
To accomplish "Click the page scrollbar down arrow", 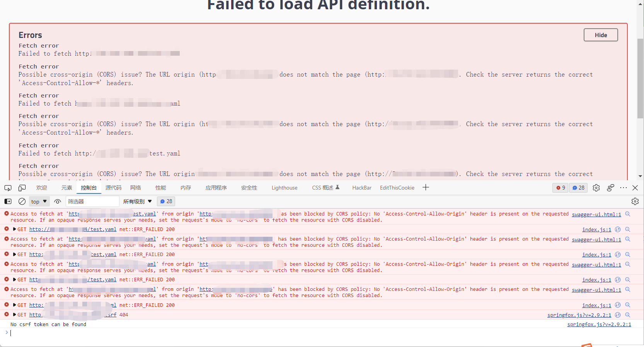I will click(x=641, y=176).
